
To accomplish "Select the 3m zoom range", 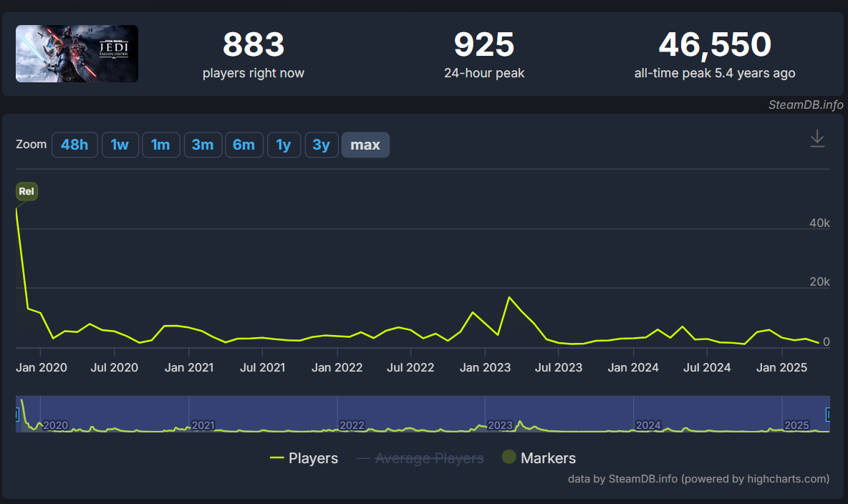I will [203, 145].
